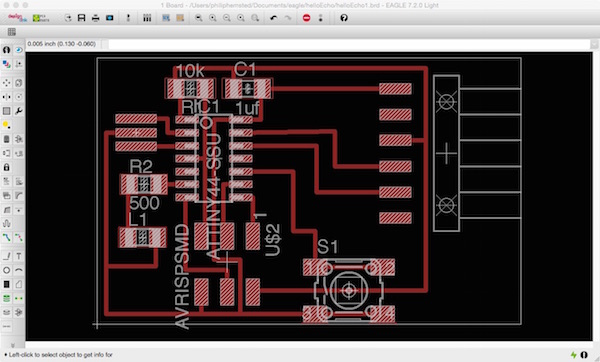Click the Undo arrow
The width and height of the screenshot is (600, 362).
[x=273, y=18]
